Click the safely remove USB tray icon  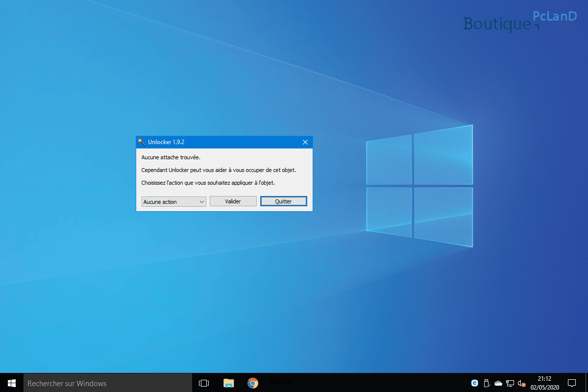(487, 383)
